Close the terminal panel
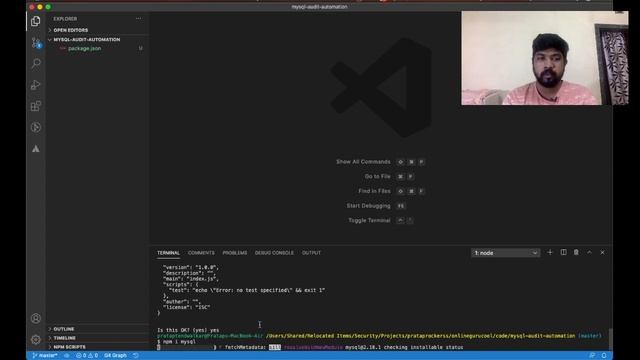 602,253
